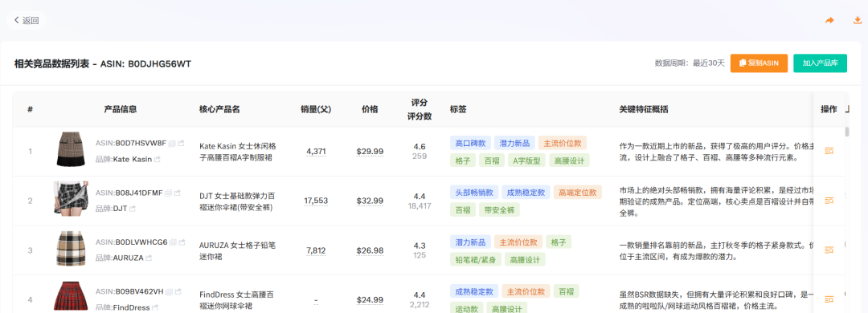This screenshot has width=868, height=313.
Task: Click the A字版型 tag
Action: 526,161
